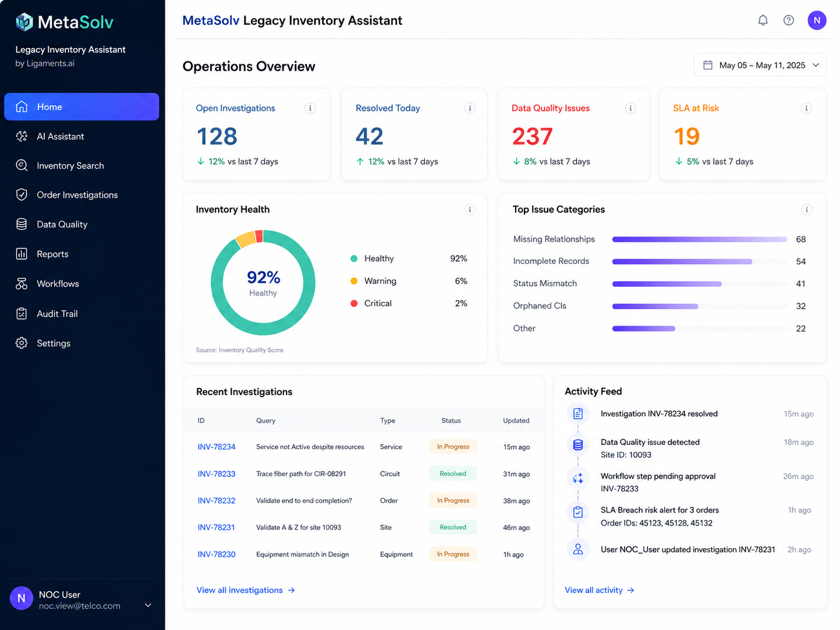This screenshot has height=630, width=840.
Task: Open investigation INV-78232 link
Action: click(216, 501)
